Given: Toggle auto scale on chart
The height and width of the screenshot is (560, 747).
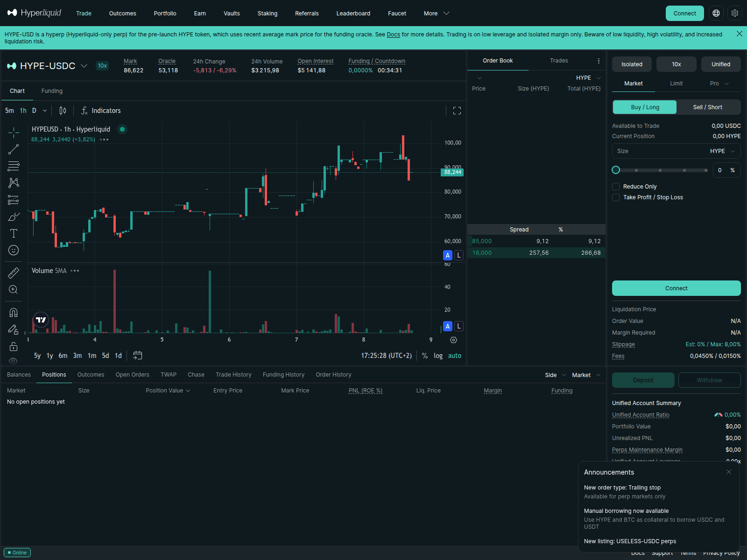Looking at the screenshot, I should tap(455, 356).
